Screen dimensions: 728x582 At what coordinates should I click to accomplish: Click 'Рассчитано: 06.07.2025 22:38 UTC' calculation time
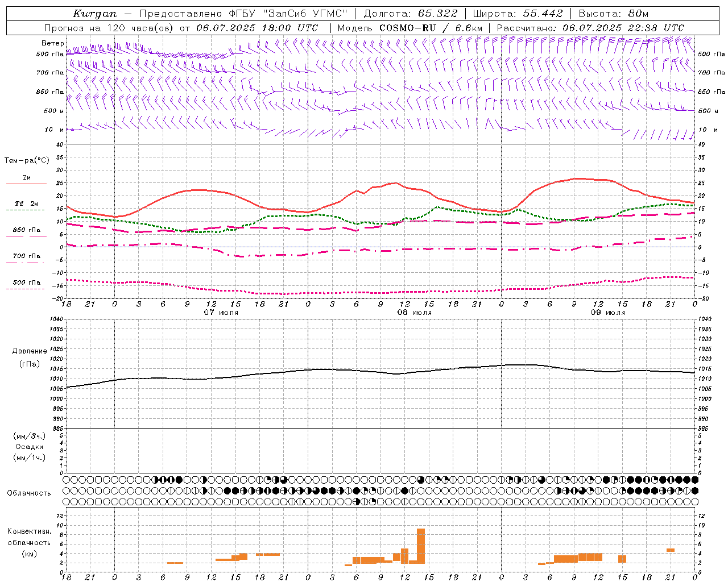(590, 28)
